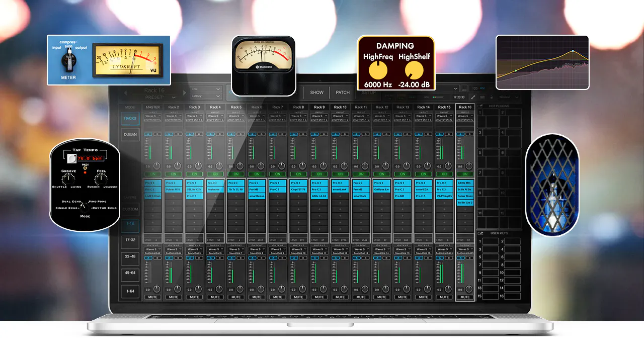The height and width of the screenshot is (362, 644).
Task: Add plugin in empty slot of Rack 4
Action: pos(215,196)
